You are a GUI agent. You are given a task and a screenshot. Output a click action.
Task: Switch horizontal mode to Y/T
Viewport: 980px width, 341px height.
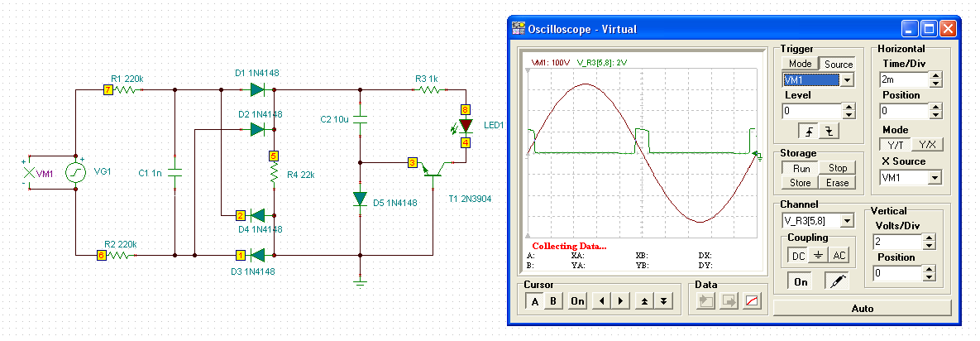click(x=894, y=145)
